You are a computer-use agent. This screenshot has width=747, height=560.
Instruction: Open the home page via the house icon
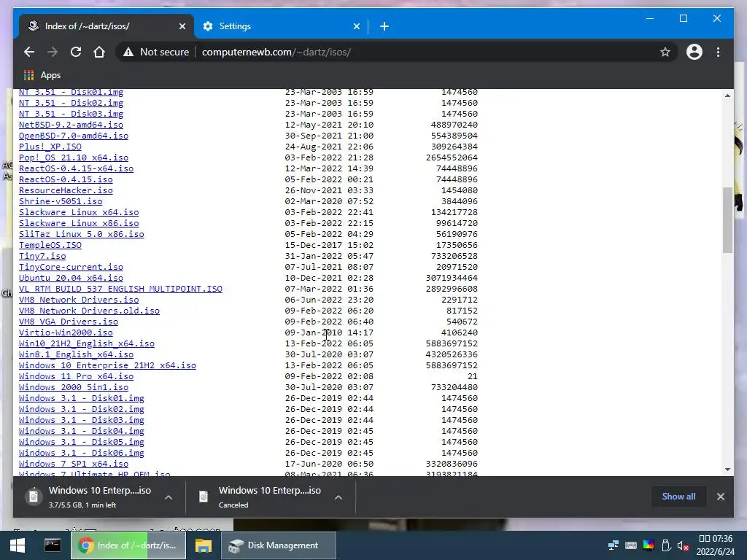coord(99,52)
